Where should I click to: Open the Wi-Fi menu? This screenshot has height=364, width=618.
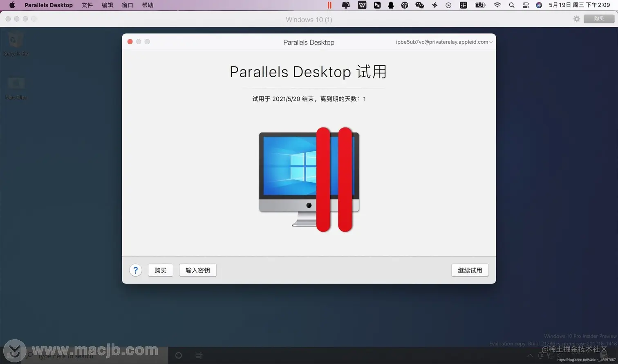coord(497,5)
